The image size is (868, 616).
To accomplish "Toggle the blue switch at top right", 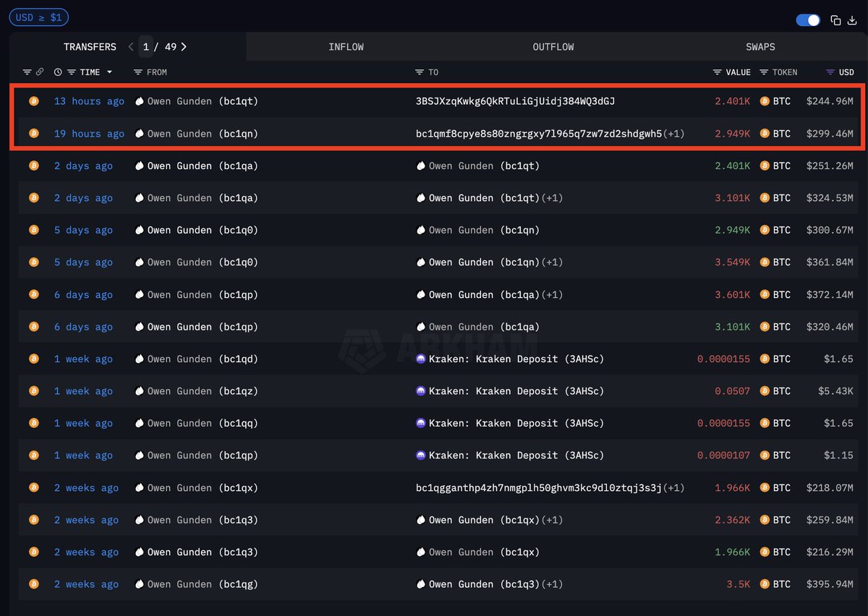I will [x=808, y=20].
